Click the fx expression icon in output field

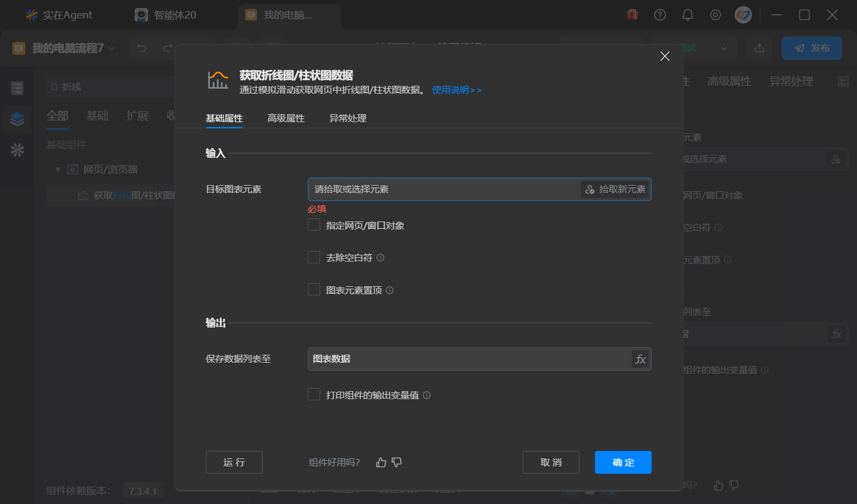pos(640,359)
